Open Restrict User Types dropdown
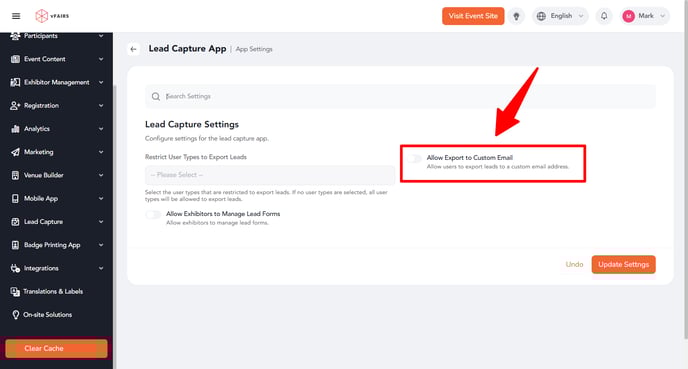This screenshot has height=369, width=688. pyautogui.click(x=270, y=175)
